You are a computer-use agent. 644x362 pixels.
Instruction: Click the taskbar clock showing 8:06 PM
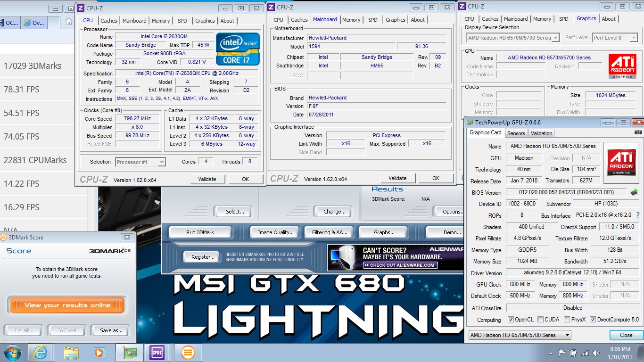pyautogui.click(x=619, y=353)
